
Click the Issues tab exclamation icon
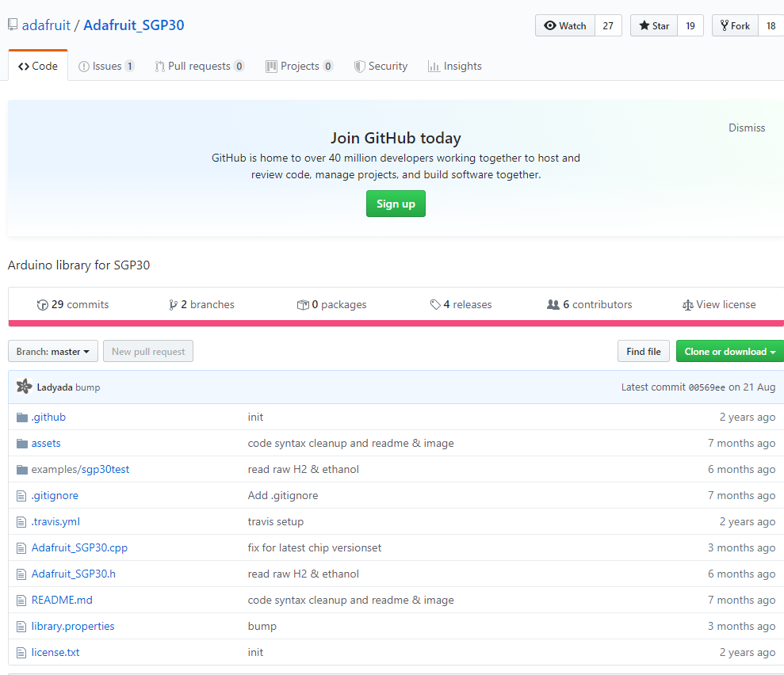click(x=84, y=67)
